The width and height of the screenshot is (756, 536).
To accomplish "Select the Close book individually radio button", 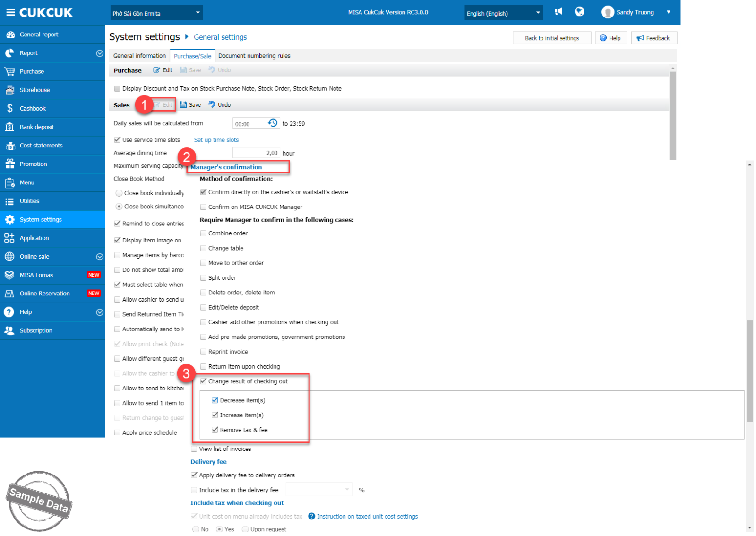I will [119, 193].
